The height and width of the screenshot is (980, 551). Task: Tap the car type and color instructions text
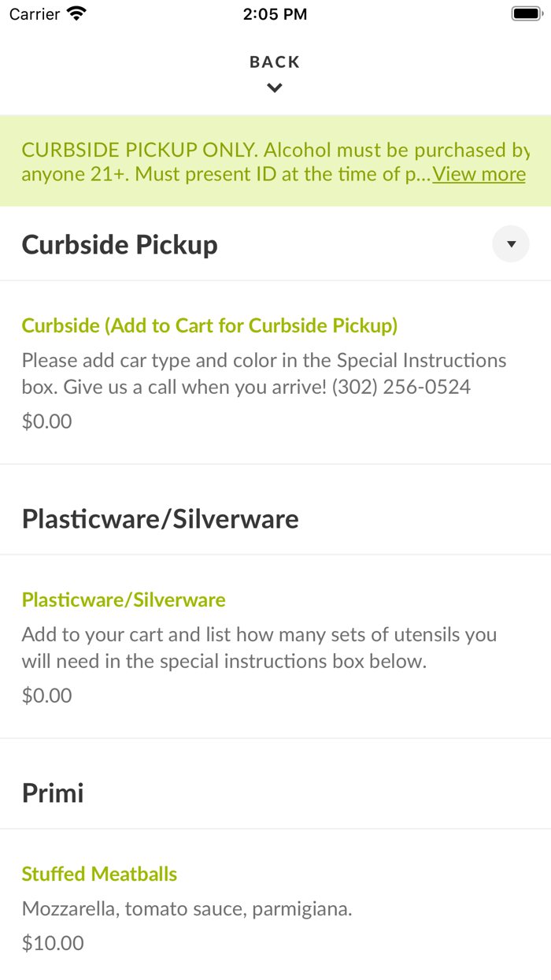tap(264, 373)
